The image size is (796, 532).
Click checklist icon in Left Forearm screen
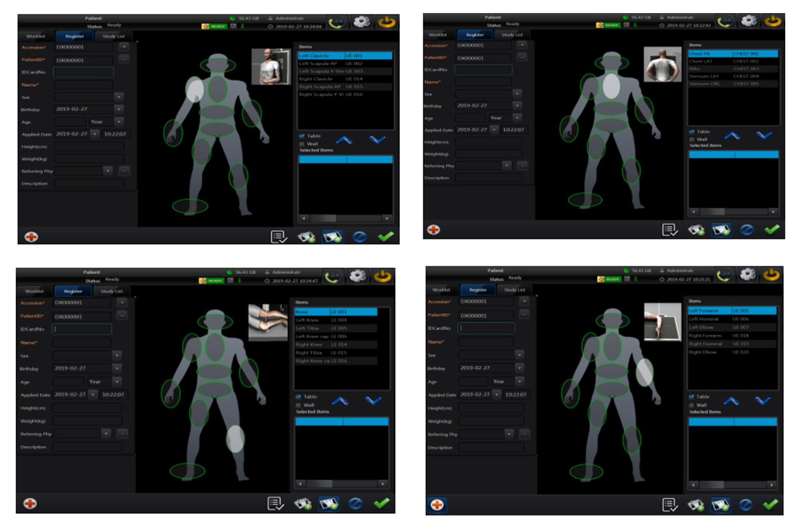pyautogui.click(x=670, y=505)
